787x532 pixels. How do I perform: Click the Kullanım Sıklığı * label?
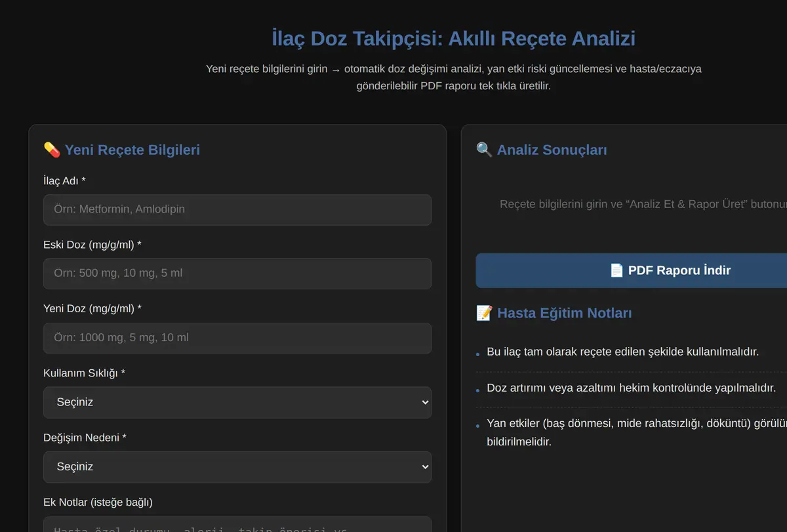click(x=84, y=373)
